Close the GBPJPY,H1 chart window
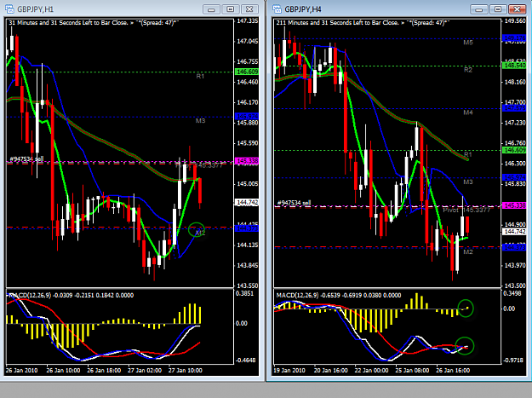 click(x=249, y=9)
